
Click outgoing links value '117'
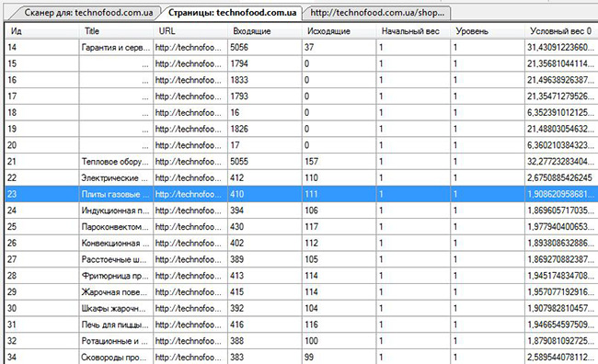tap(339, 227)
